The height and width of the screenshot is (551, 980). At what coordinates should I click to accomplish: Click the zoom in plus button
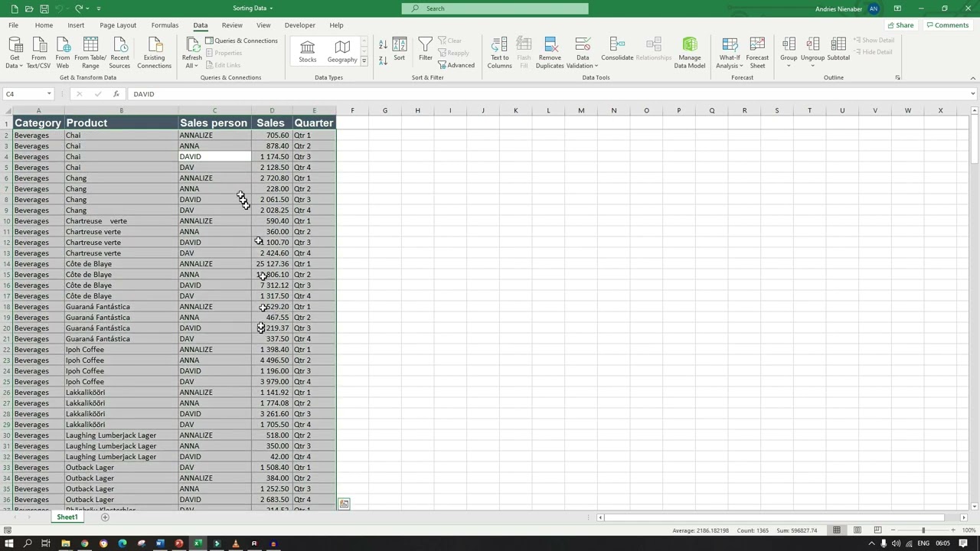(952, 530)
